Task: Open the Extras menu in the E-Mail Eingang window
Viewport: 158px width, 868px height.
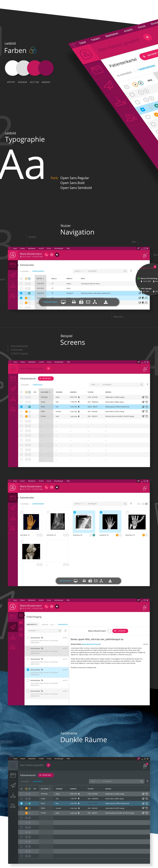Action: tap(49, 600)
